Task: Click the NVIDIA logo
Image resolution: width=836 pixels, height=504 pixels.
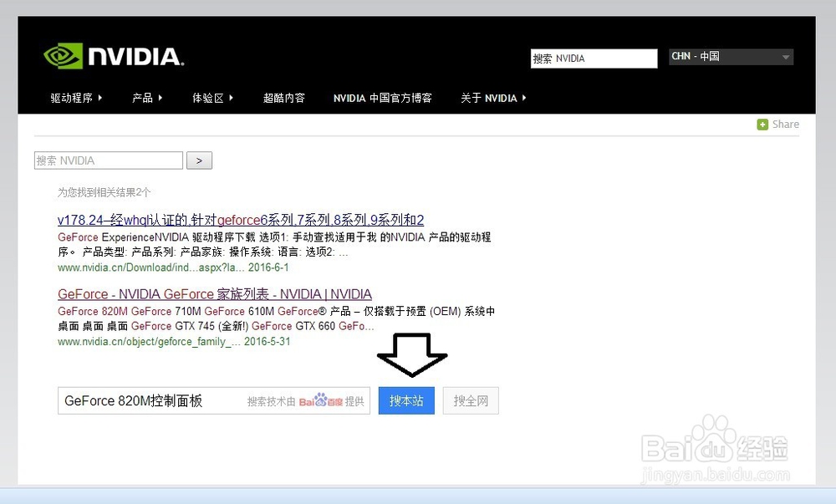Action: (114, 56)
